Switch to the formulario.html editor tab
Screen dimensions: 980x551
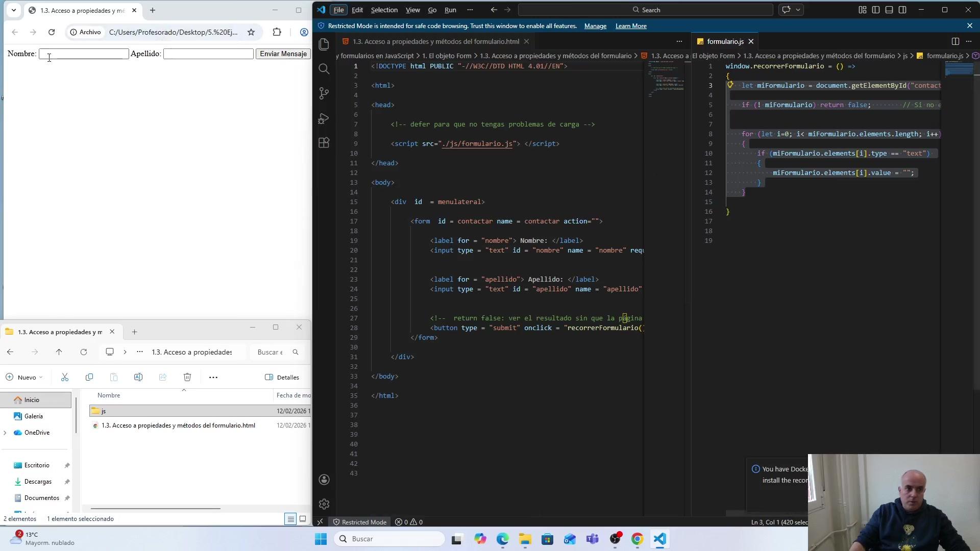(x=435, y=41)
